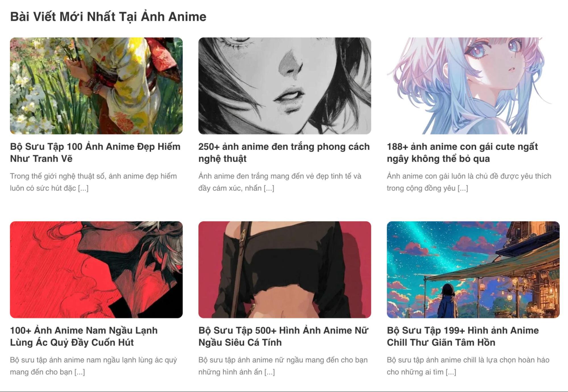Open 'Bộ Sưu Tập 500+ Hình Ảnh Anime Nữ' title

click(x=283, y=336)
